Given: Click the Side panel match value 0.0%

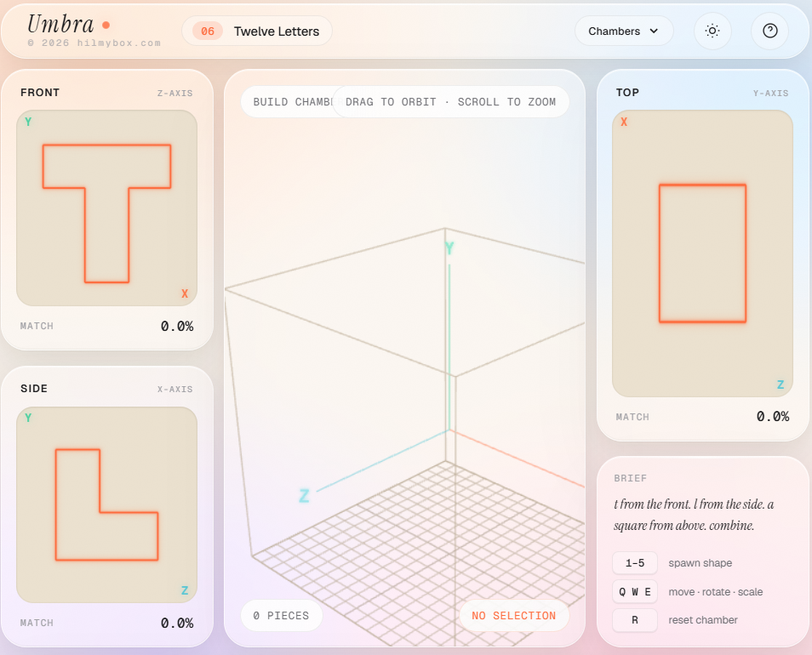Looking at the screenshot, I should (x=177, y=623).
